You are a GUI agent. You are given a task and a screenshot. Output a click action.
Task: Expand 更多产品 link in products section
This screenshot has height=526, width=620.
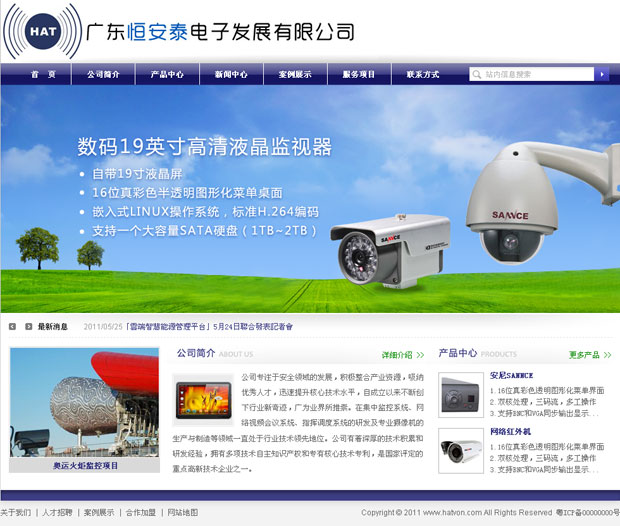point(589,355)
